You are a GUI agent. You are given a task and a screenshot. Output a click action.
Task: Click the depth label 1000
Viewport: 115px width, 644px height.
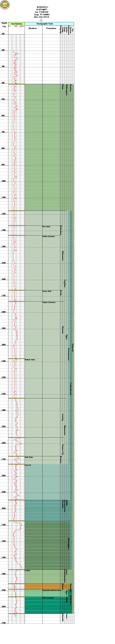click(4, 181)
